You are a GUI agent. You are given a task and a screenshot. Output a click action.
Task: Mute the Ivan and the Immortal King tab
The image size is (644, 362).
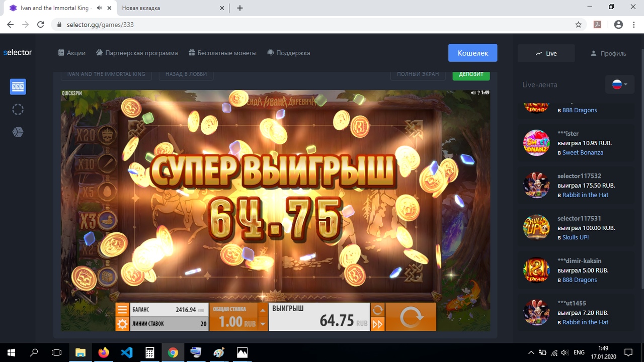click(100, 8)
